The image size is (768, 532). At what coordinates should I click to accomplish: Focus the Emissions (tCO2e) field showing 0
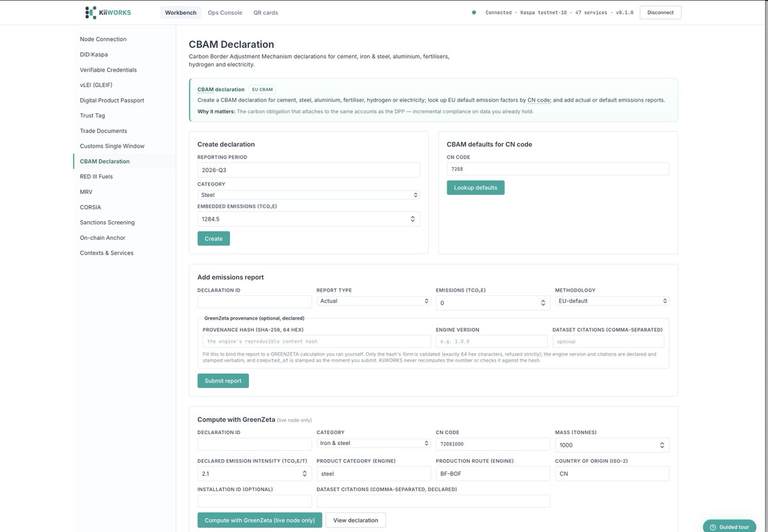coord(493,303)
